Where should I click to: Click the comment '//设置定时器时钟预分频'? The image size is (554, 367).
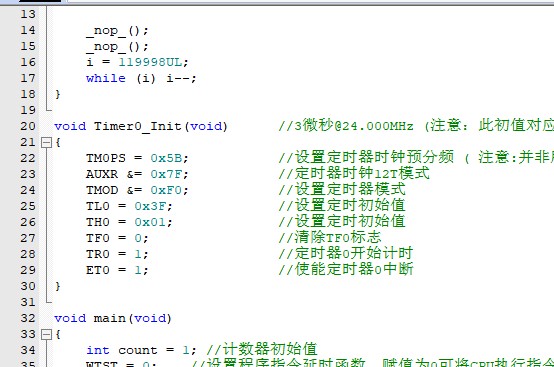(366, 158)
